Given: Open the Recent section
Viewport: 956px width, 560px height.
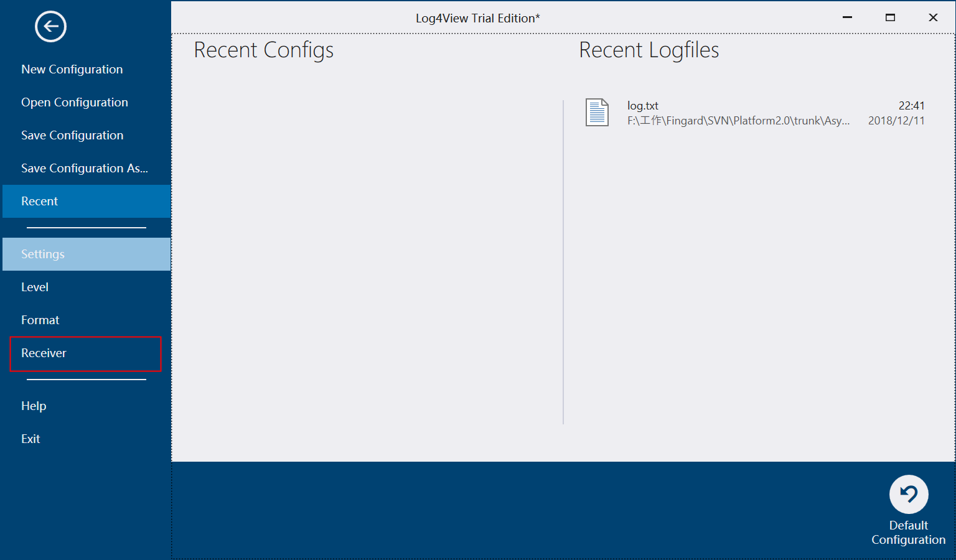Looking at the screenshot, I should click(x=39, y=201).
